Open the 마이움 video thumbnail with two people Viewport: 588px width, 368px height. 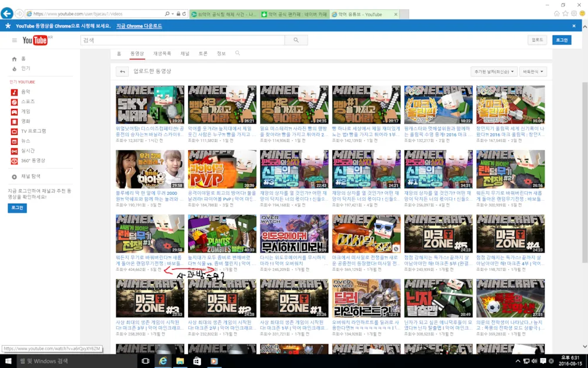[150, 169]
